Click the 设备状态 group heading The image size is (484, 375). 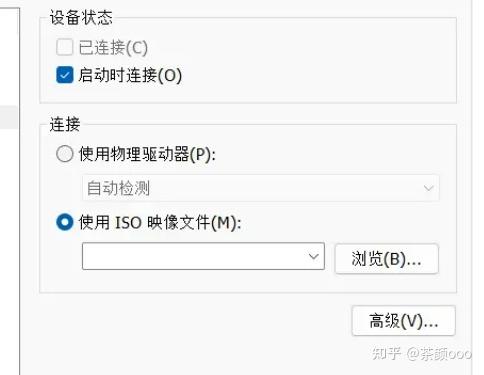81,17
